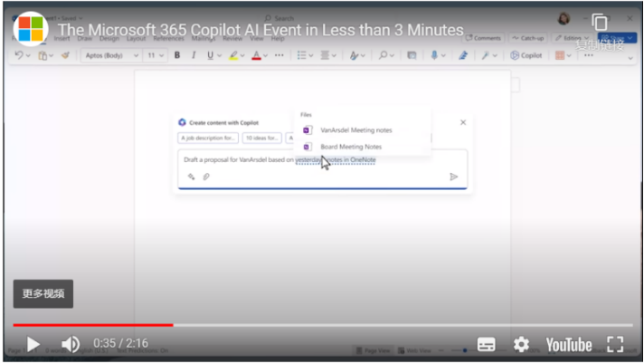
Task: Apply red font color
Action: click(256, 55)
